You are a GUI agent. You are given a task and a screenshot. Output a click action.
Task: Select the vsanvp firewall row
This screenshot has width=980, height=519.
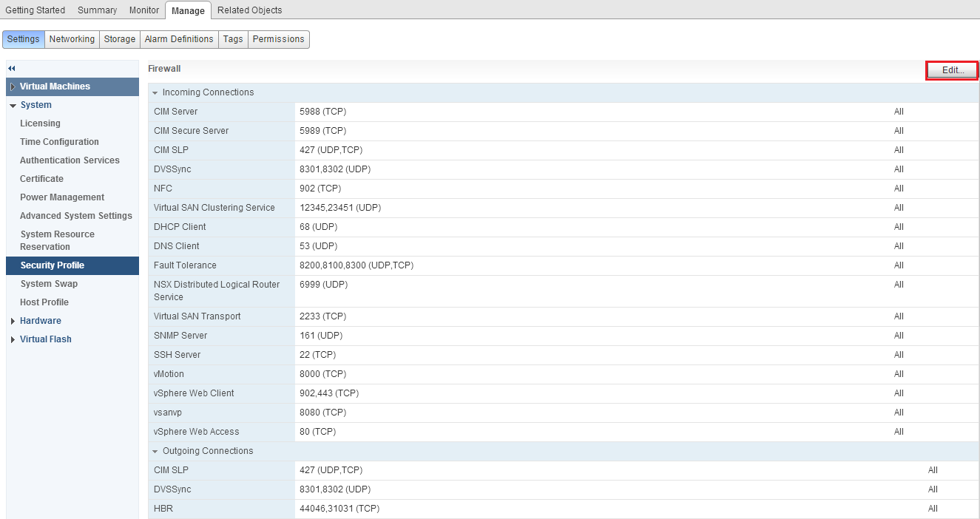pos(563,413)
